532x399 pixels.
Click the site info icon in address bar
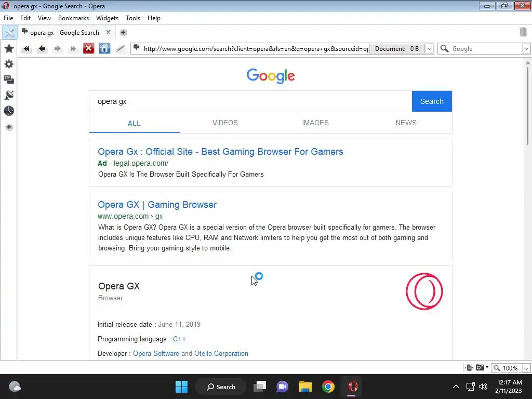(x=137, y=48)
